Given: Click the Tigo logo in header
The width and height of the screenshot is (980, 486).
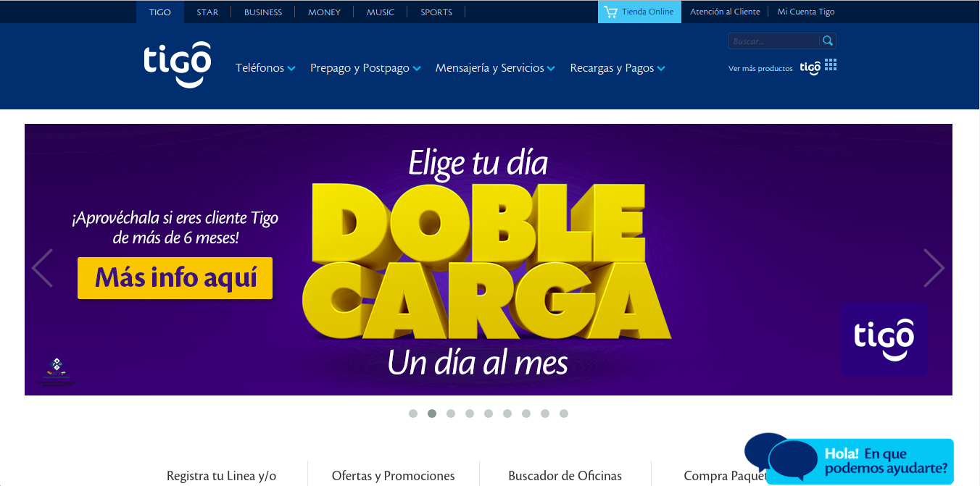Looking at the screenshot, I should tap(178, 66).
